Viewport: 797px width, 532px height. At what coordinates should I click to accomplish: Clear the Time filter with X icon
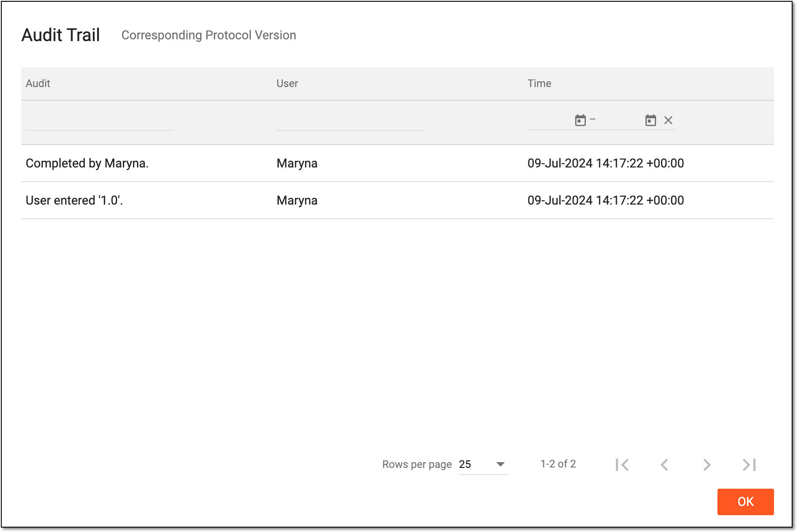click(668, 120)
